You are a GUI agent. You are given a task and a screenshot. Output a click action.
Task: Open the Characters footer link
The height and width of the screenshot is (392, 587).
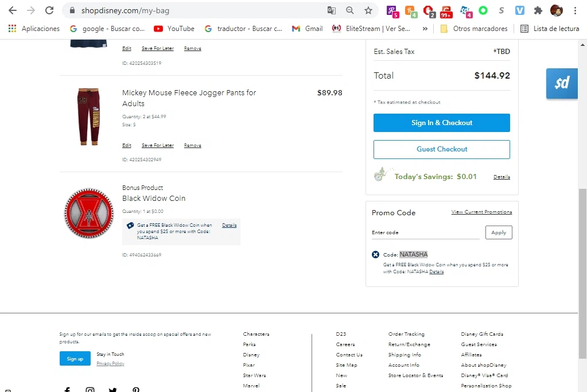coord(256,334)
